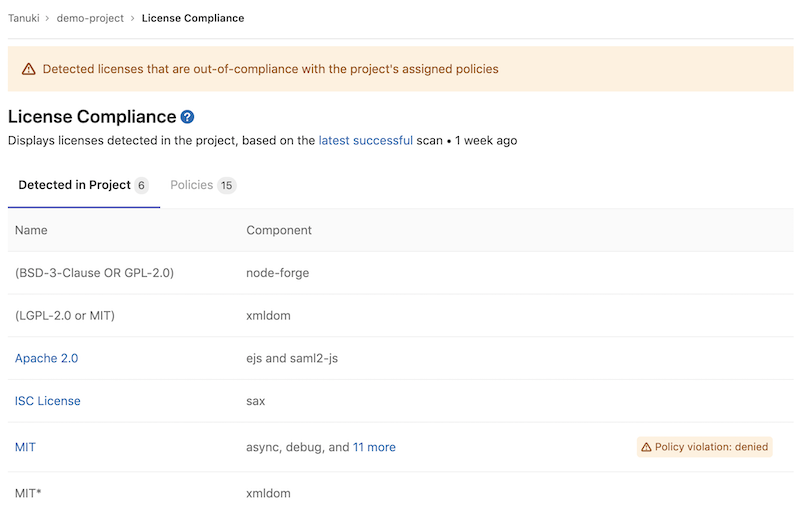Click the out-of-compliance alert banner text

270,70
